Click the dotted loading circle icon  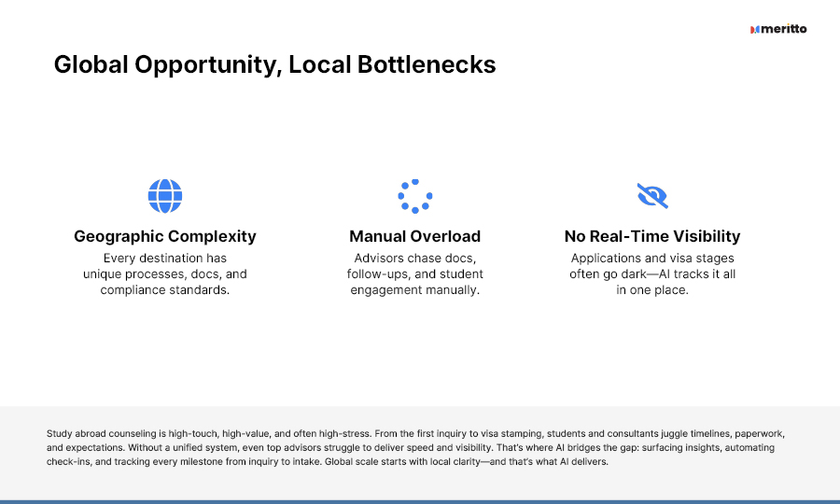(x=415, y=196)
